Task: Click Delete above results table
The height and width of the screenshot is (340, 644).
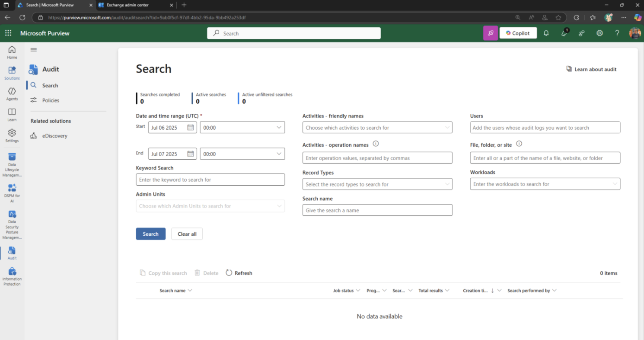Action: click(x=207, y=273)
